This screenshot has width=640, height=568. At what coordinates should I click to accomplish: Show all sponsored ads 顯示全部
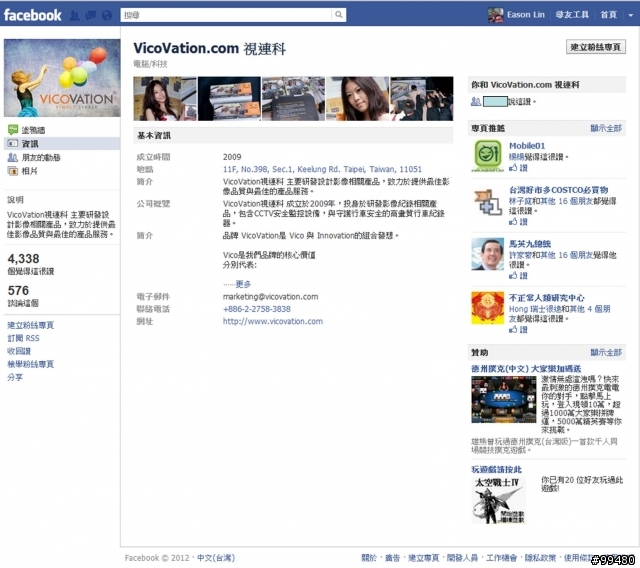[606, 352]
